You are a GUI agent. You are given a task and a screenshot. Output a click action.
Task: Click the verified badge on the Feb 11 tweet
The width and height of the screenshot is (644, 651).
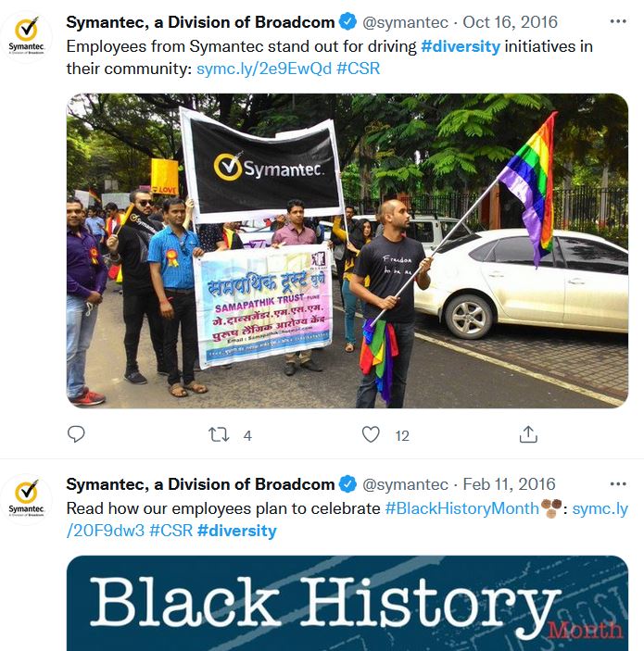coord(347,484)
